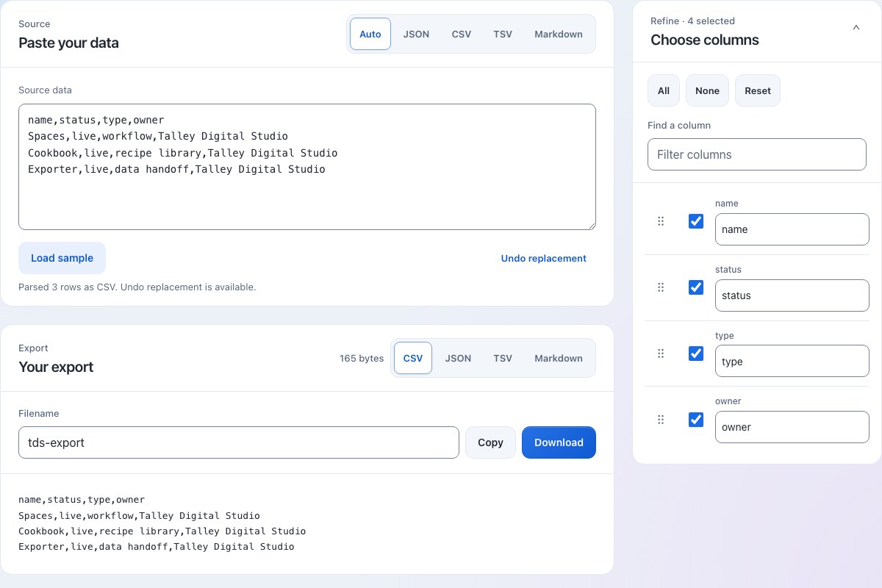Select None columns button
882x588 pixels.
click(707, 90)
